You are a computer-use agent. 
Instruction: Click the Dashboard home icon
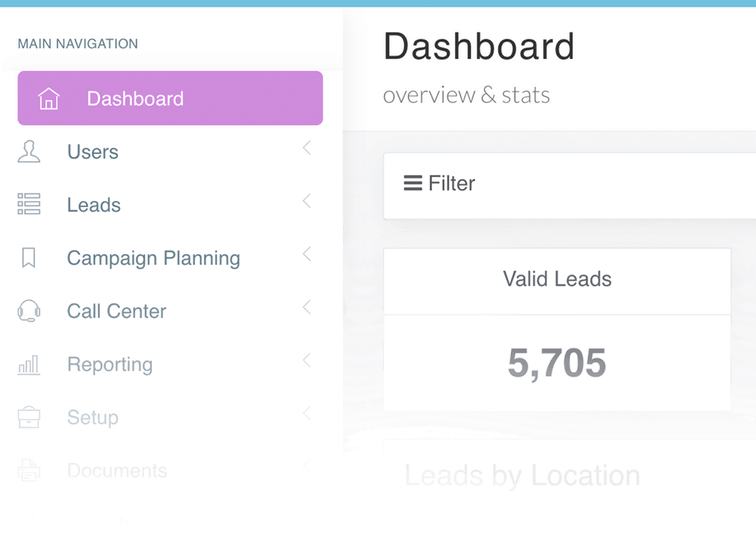click(48, 98)
